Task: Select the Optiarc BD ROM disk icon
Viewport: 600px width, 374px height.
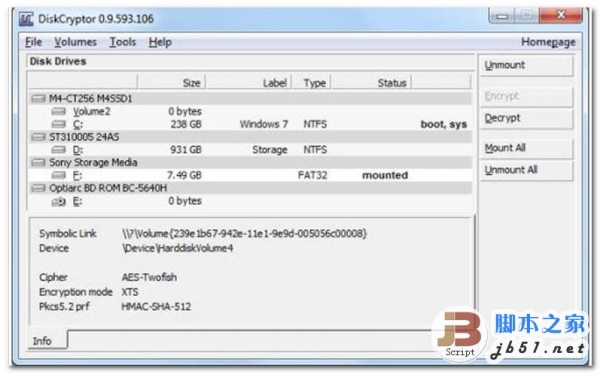Action: 38,188
